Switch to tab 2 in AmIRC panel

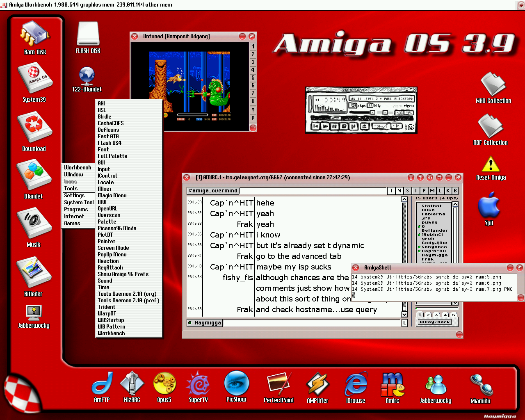click(428, 315)
